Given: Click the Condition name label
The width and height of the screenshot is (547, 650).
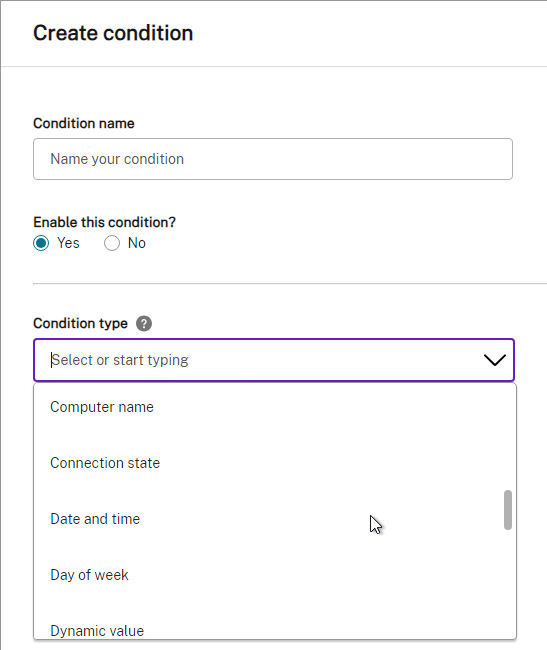Looking at the screenshot, I should (84, 124).
